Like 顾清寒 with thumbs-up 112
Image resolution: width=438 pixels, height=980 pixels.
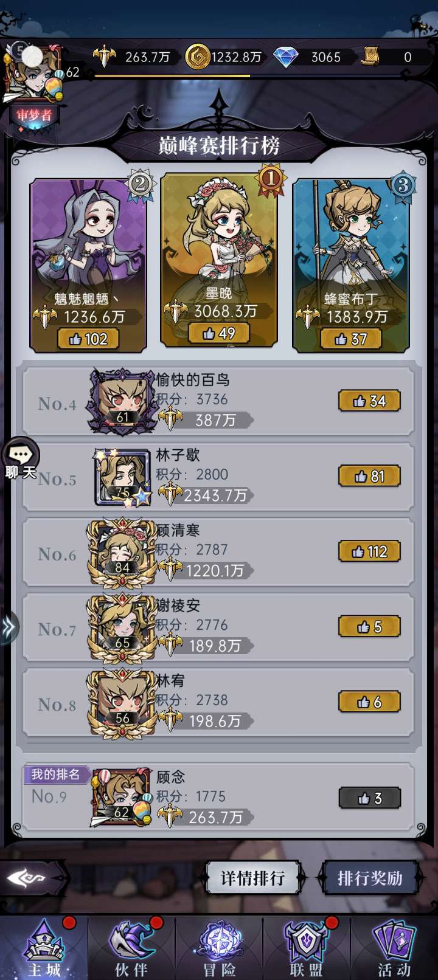(x=370, y=551)
